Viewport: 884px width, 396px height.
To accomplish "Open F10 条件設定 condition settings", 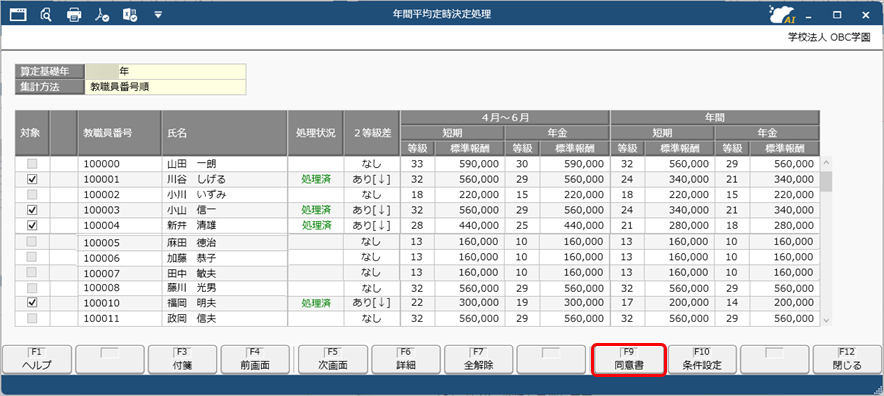I will (x=702, y=359).
